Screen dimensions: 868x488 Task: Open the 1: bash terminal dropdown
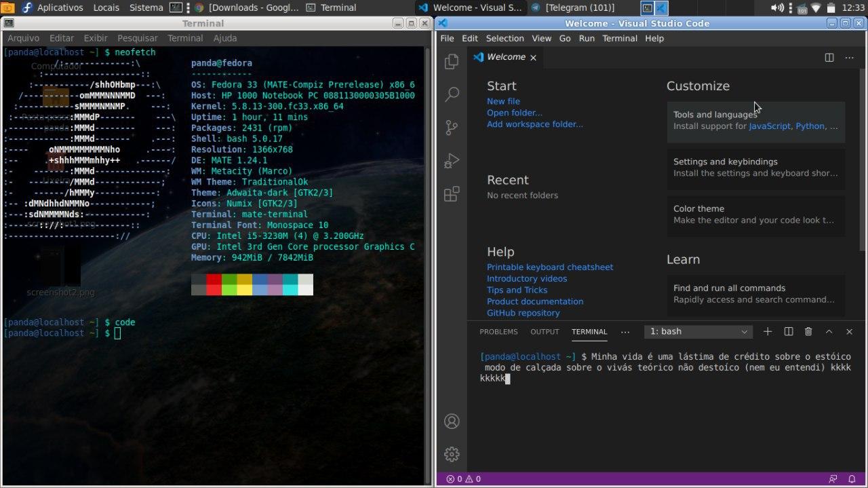(x=698, y=331)
